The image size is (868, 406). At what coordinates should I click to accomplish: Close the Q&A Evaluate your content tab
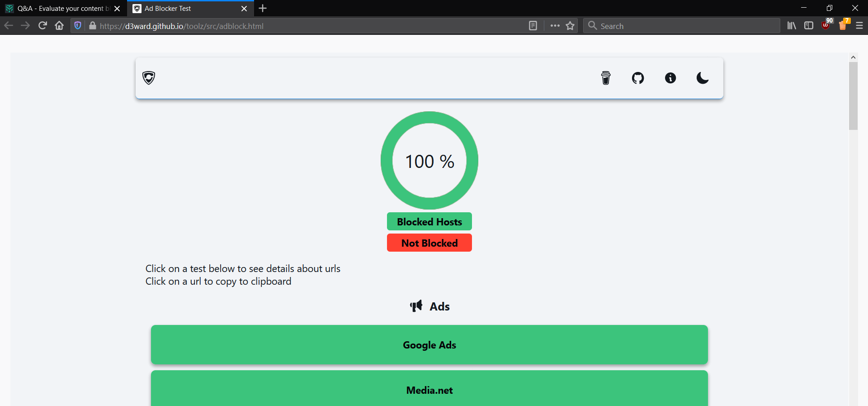click(x=117, y=9)
